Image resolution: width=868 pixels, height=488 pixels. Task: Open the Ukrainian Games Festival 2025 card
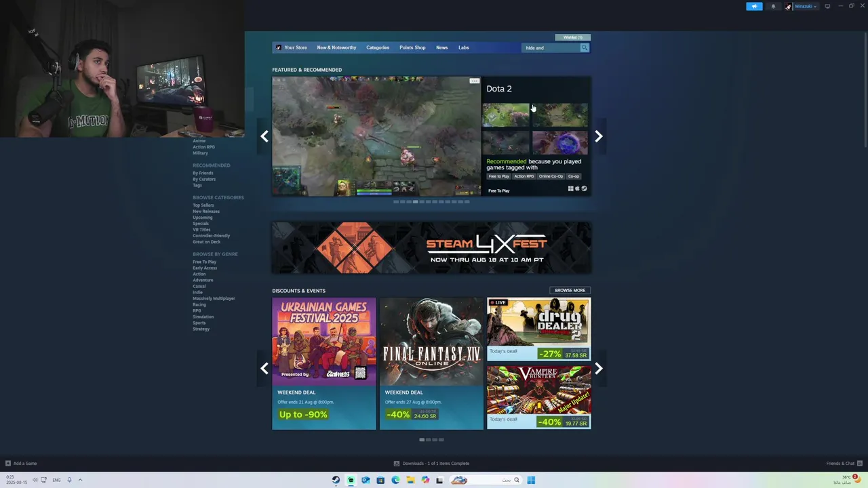324,363
